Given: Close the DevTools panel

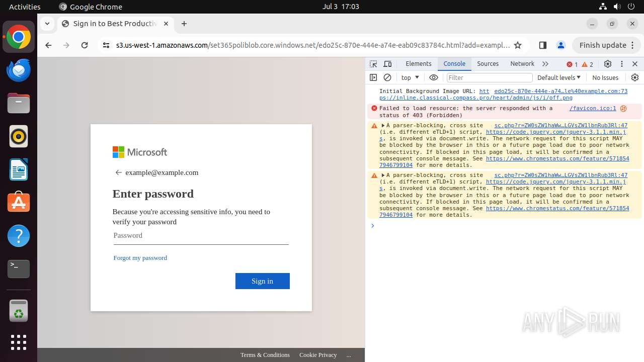Looking at the screenshot, I should (635, 64).
